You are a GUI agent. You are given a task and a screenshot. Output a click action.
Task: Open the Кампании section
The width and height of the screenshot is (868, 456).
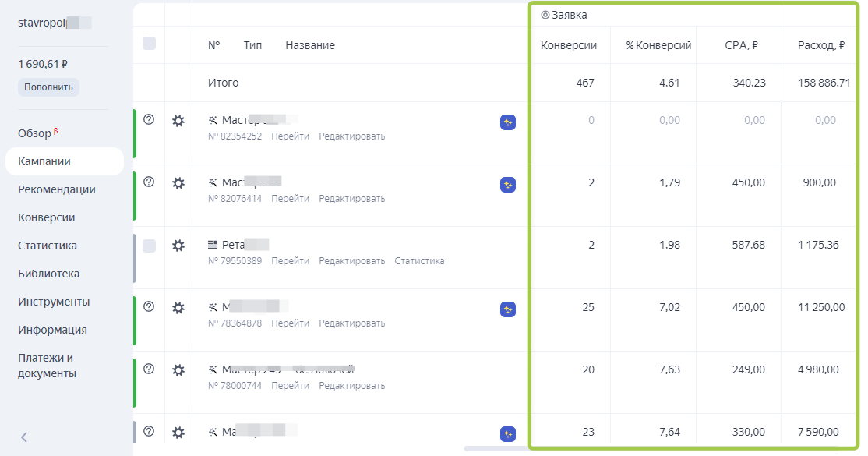point(64,161)
